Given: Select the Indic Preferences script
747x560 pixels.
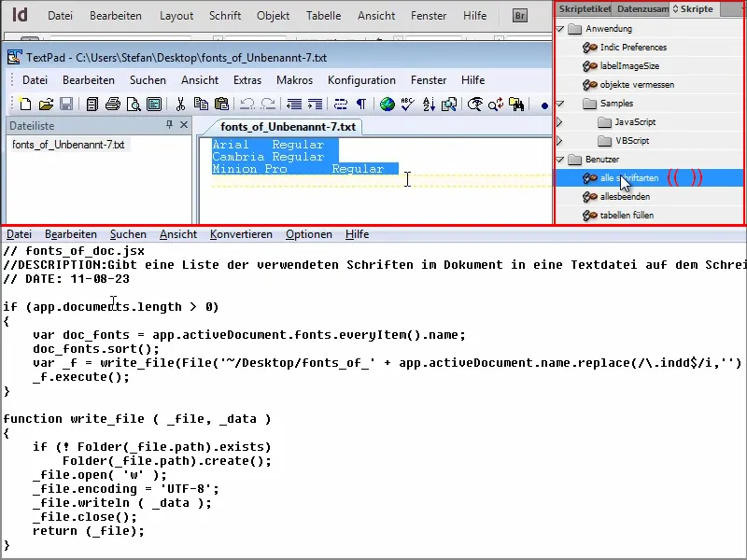Looking at the screenshot, I should [x=633, y=48].
